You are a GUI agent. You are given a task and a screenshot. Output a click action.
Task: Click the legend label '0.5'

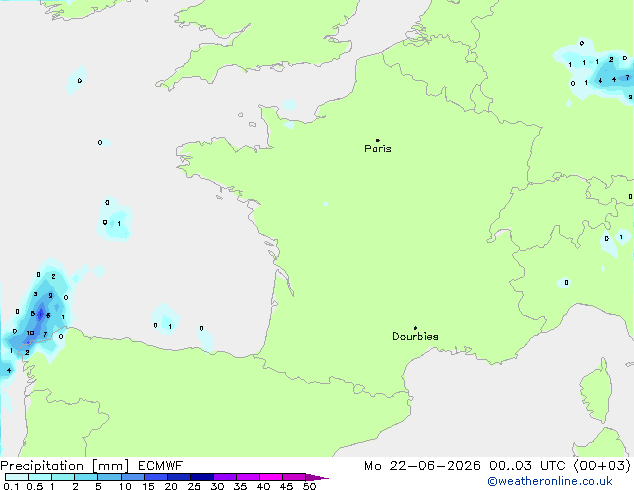(34, 486)
